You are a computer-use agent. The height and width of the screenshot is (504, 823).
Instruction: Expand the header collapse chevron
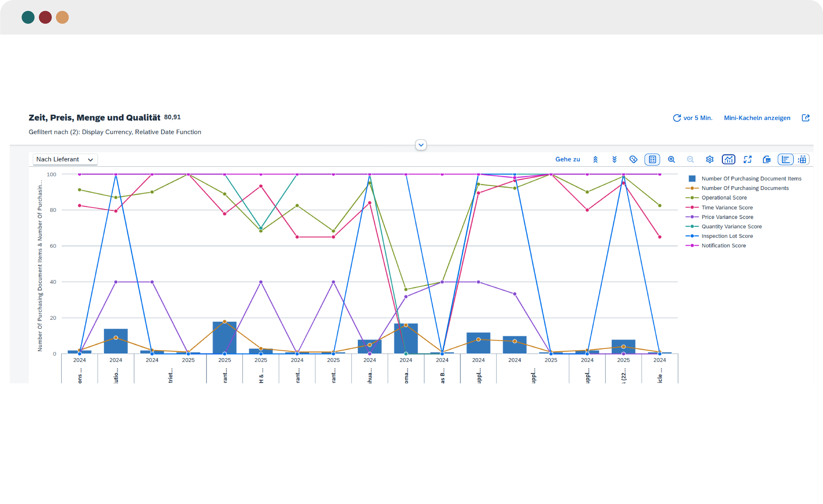(421, 145)
